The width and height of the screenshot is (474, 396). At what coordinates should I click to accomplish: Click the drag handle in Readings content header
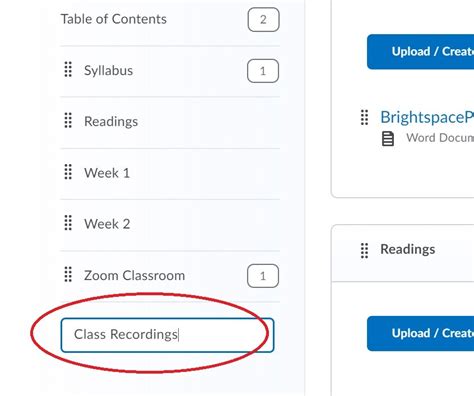point(365,250)
